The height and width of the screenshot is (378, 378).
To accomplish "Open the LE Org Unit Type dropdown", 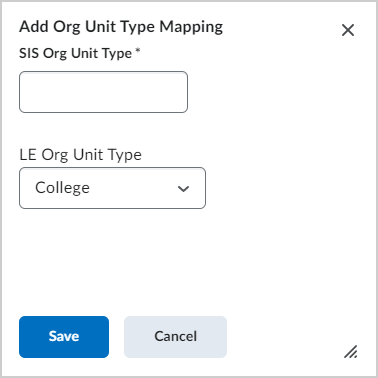I will click(x=112, y=188).
